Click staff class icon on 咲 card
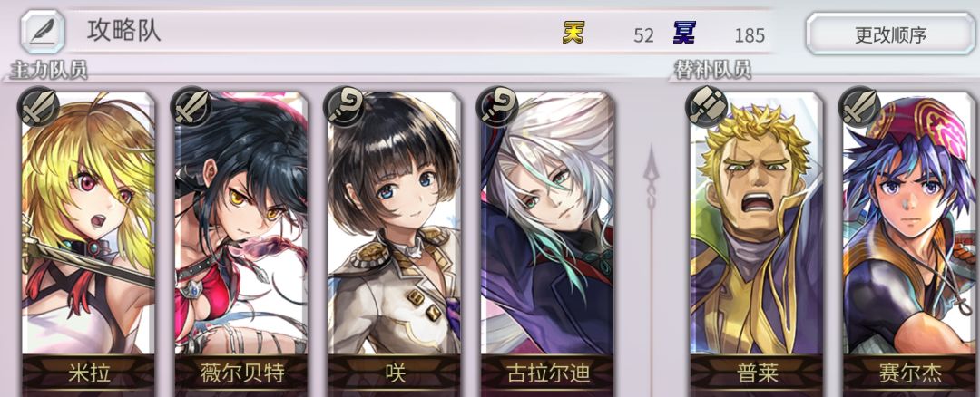The height and width of the screenshot is (397, 980). (345, 107)
